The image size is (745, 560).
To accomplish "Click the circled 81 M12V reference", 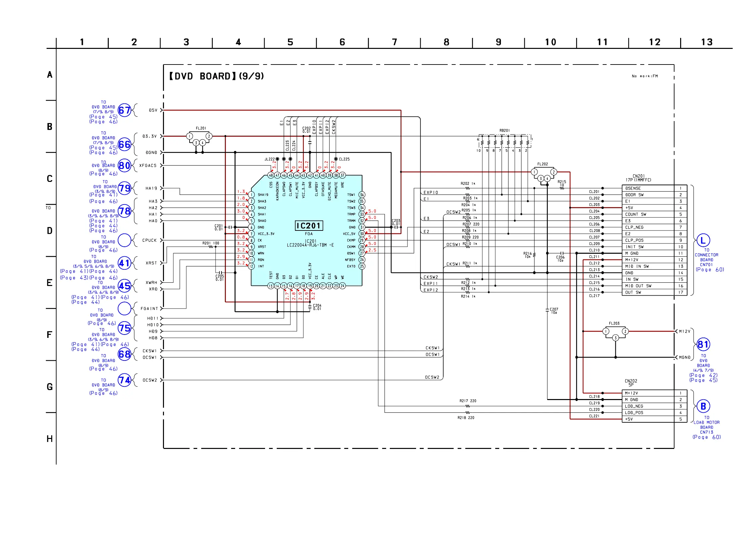I will (x=703, y=345).
